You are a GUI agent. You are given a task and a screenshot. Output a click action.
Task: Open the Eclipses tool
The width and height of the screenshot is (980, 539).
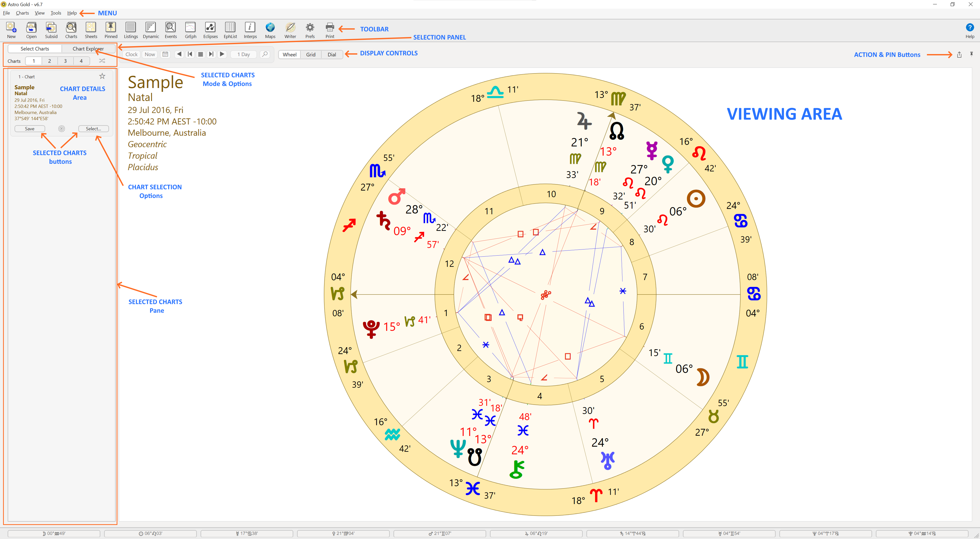210,30
